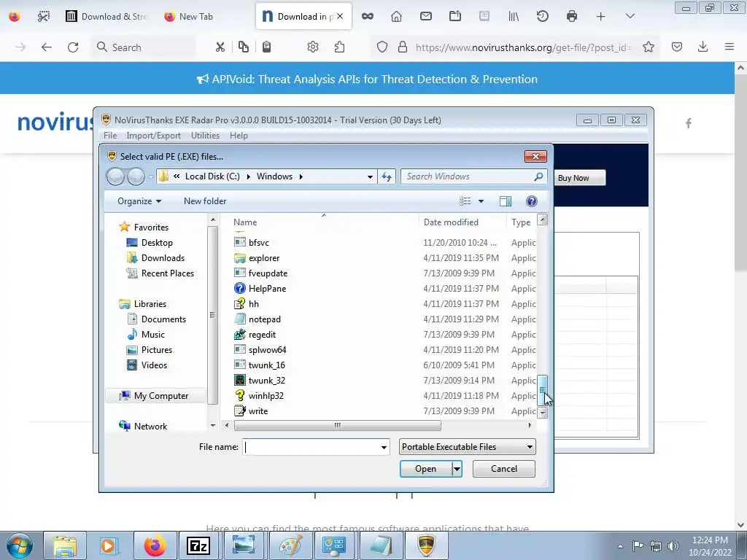
Task: Open the change view dropdown arrow
Action: [x=481, y=201]
